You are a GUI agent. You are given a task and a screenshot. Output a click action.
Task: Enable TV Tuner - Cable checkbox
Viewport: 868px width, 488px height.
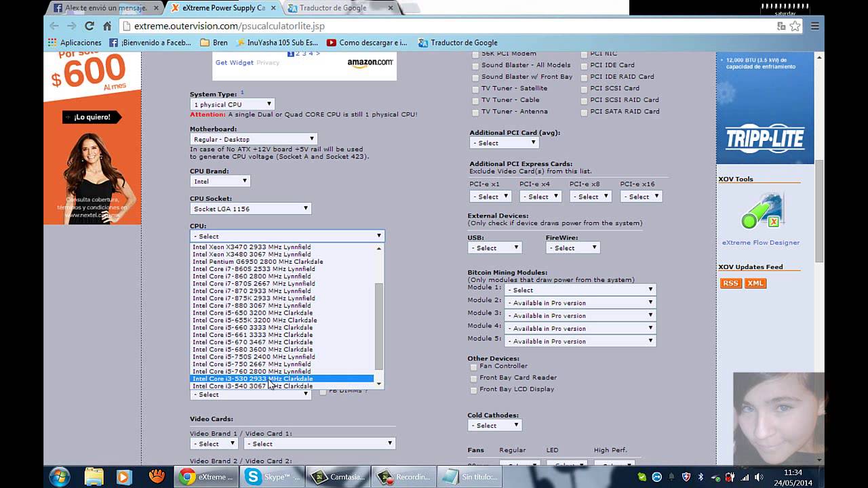click(475, 100)
